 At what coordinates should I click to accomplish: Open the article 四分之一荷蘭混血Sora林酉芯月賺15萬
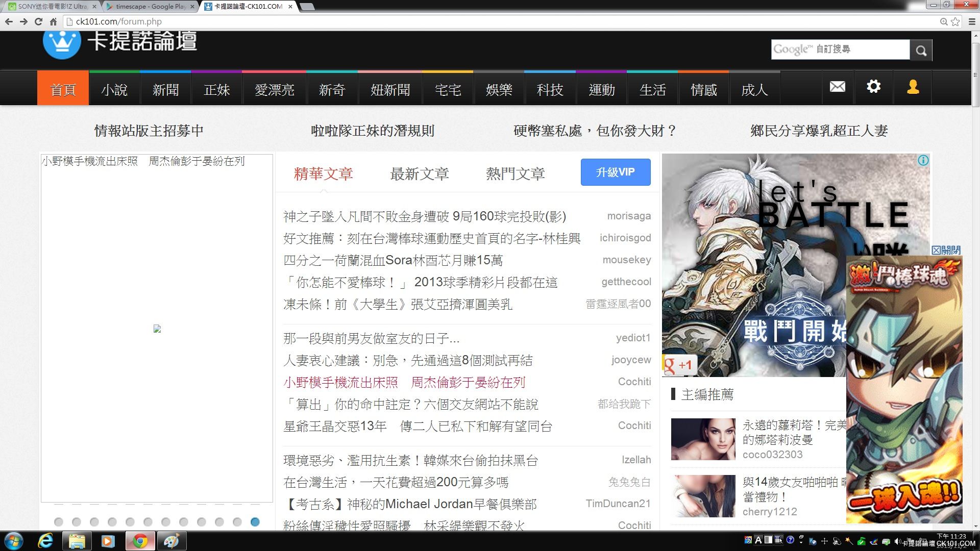(x=393, y=260)
